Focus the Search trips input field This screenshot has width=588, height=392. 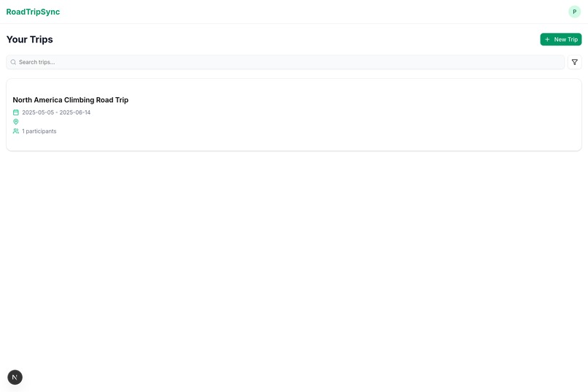point(285,62)
